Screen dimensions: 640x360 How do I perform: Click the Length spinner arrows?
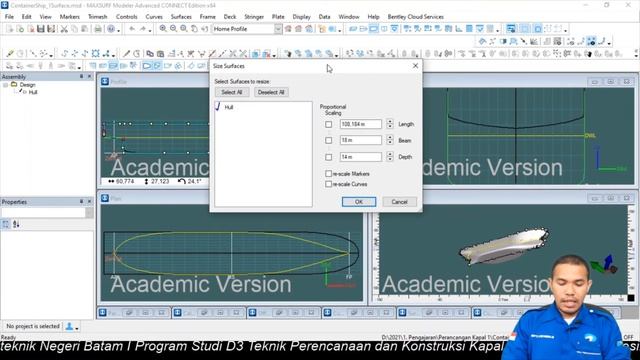390,124
